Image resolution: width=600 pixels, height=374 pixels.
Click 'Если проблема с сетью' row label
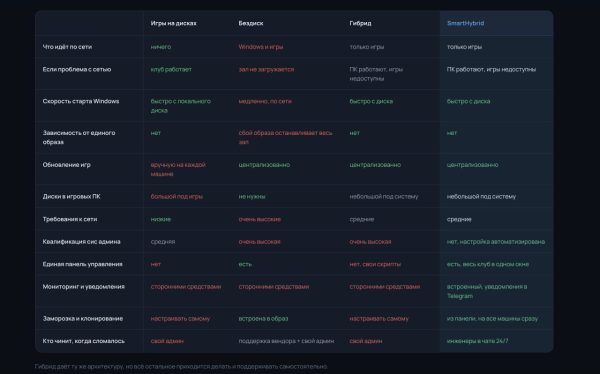[x=77, y=69]
